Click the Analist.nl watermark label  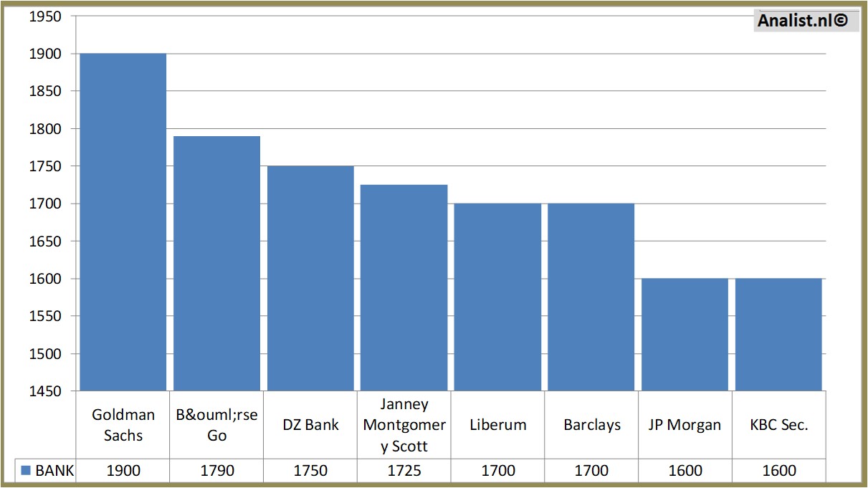click(803, 21)
